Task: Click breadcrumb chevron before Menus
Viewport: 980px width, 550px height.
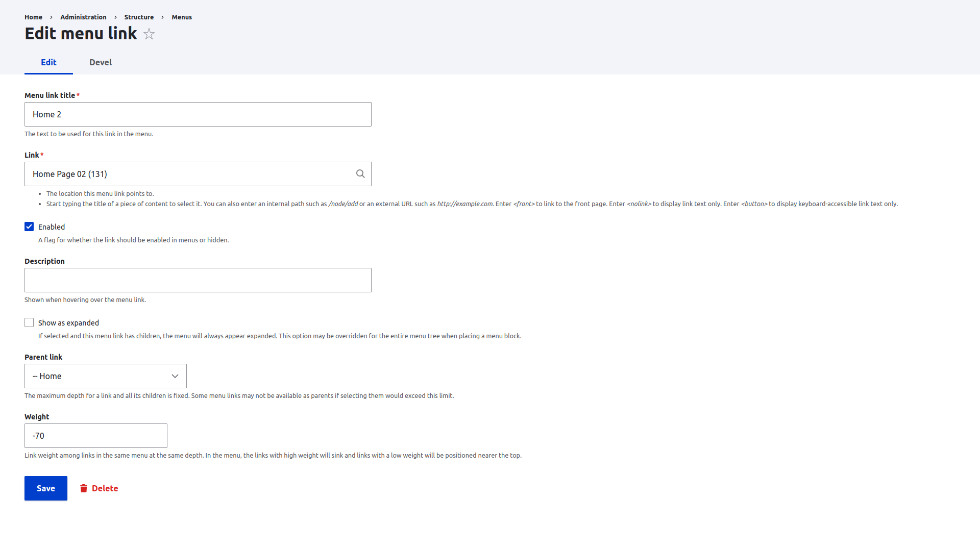Action: [x=162, y=17]
